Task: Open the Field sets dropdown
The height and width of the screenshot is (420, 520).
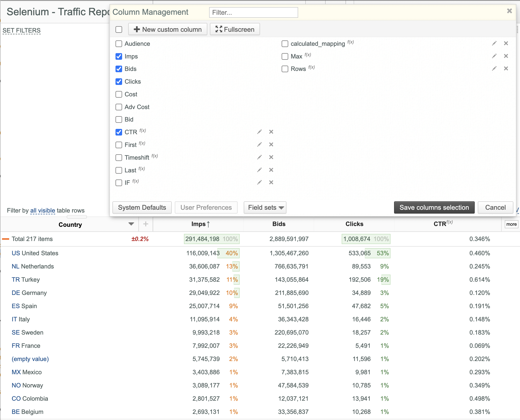Action: (x=265, y=207)
